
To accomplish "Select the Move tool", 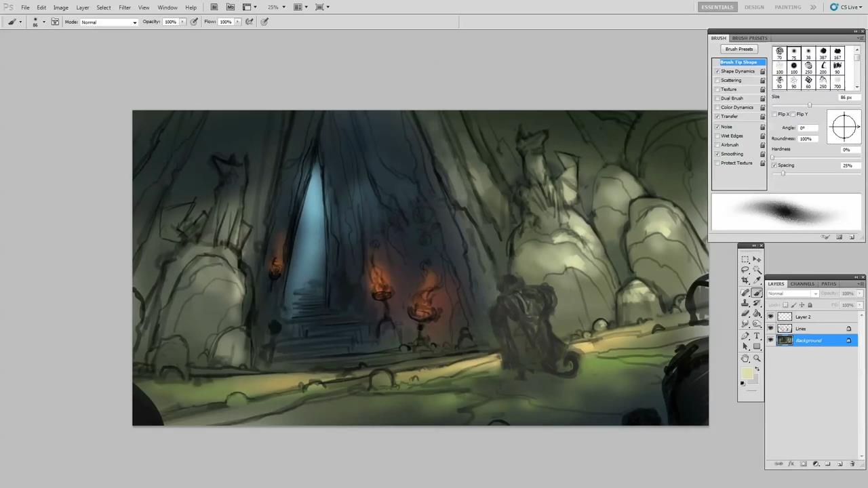I will coord(757,259).
